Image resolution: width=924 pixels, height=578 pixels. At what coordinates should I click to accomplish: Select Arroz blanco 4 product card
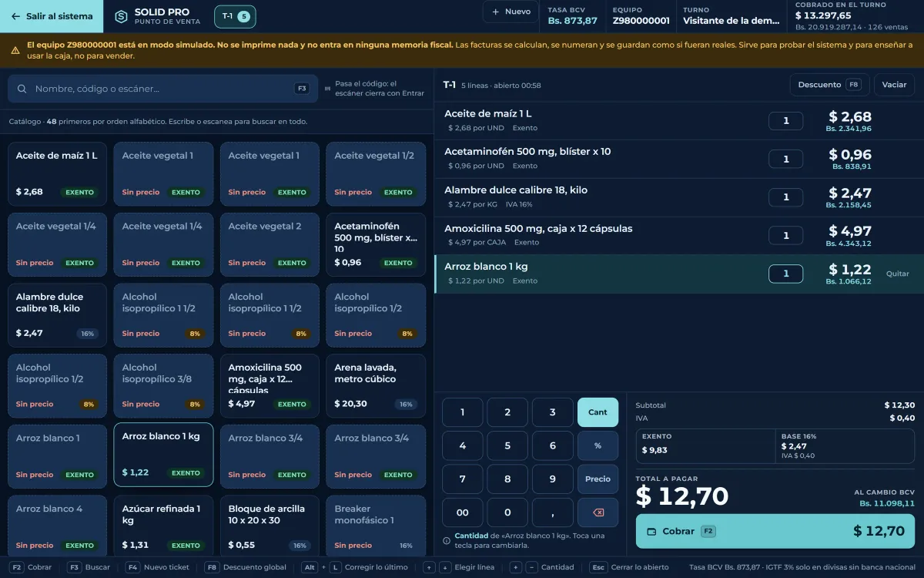pyautogui.click(x=57, y=526)
